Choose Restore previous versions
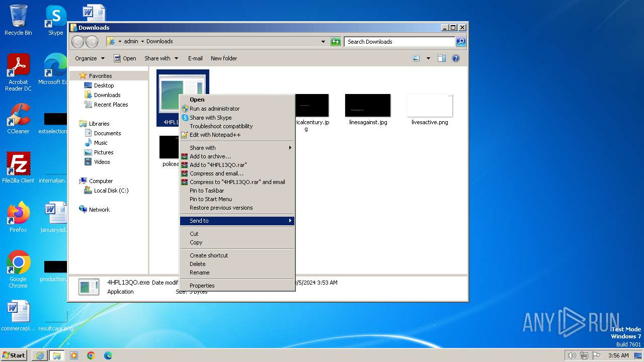Screen dimensions: 644x362 pyautogui.click(x=237, y=208)
